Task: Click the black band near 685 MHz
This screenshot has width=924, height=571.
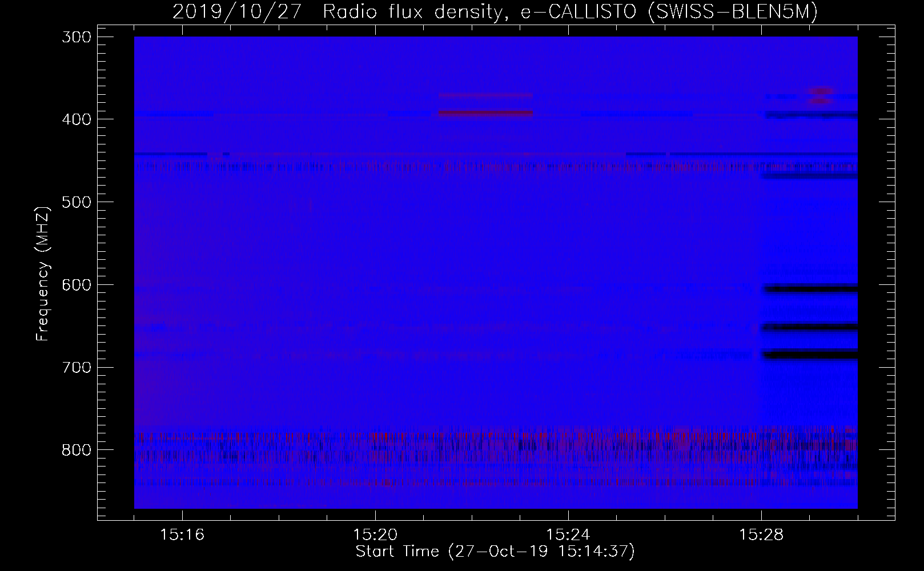Action: pyautogui.click(x=811, y=355)
